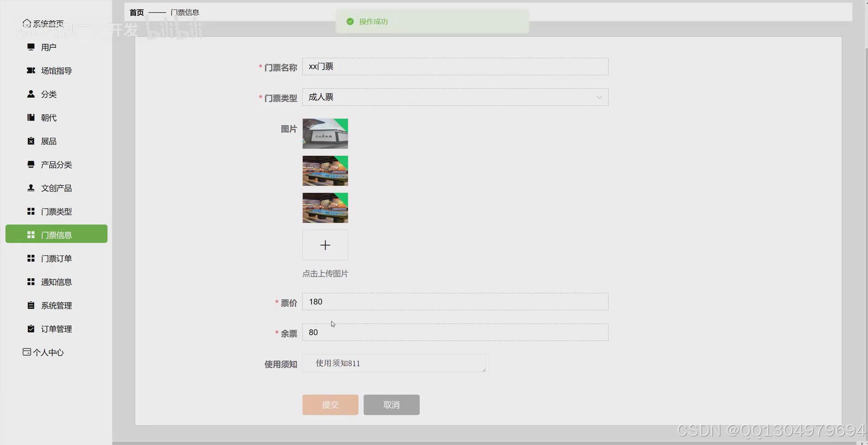The height and width of the screenshot is (445, 868).
Task: Cancel editing via 取消 button
Action: click(x=392, y=405)
